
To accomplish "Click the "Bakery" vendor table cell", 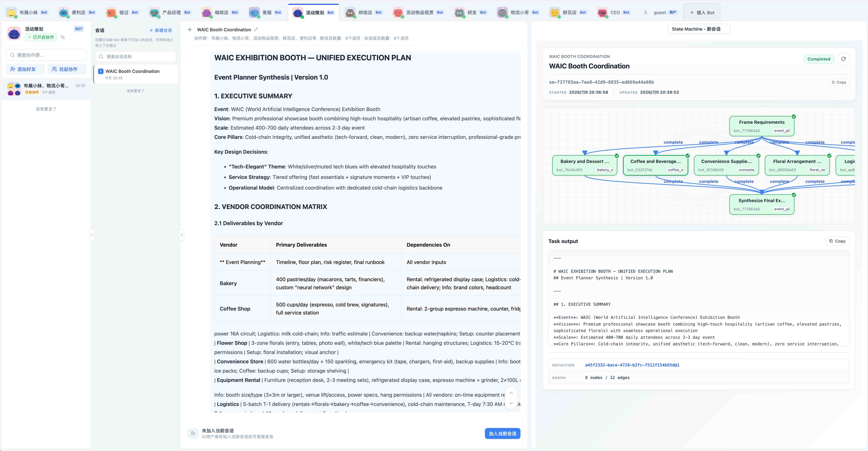I will 242,283.
